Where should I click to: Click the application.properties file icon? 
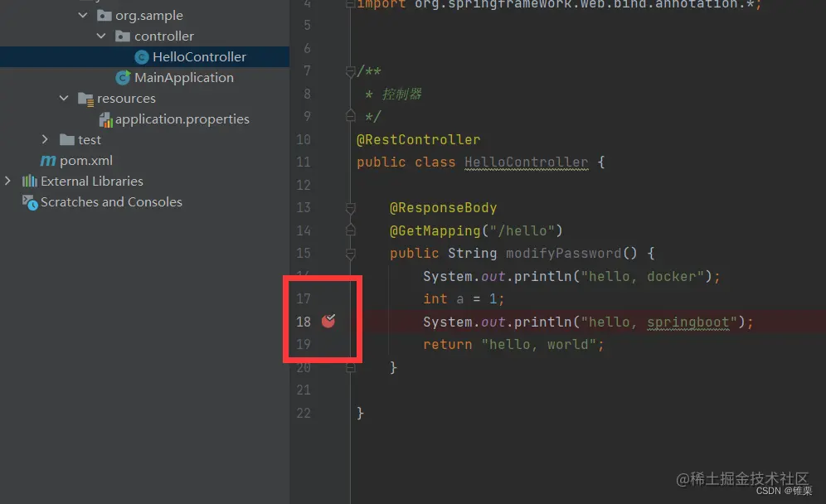(x=106, y=119)
